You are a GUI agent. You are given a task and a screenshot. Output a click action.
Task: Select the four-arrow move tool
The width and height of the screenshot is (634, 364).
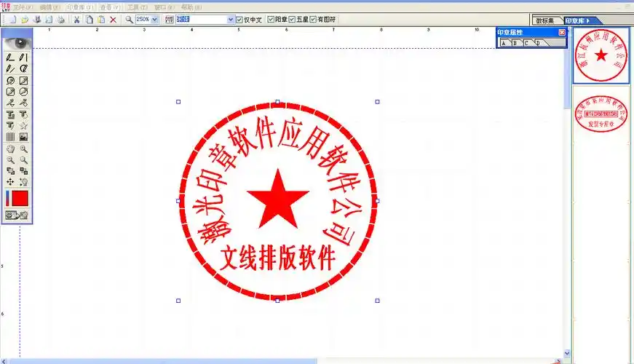[x=10, y=182]
